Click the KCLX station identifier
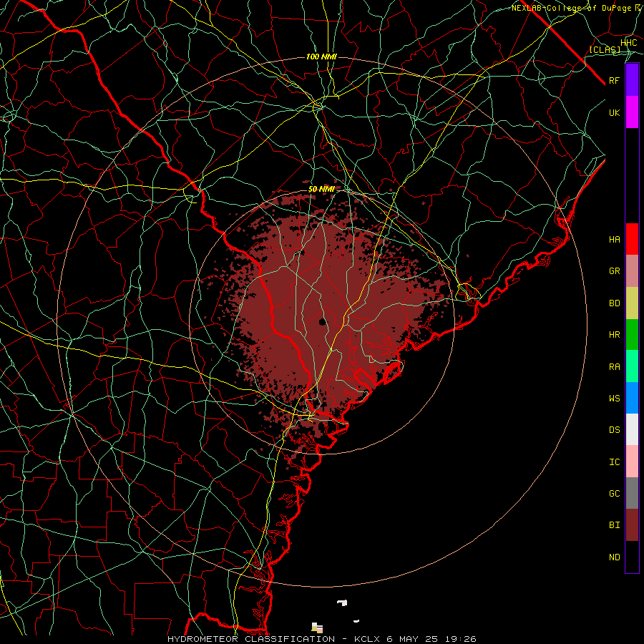 [367, 639]
